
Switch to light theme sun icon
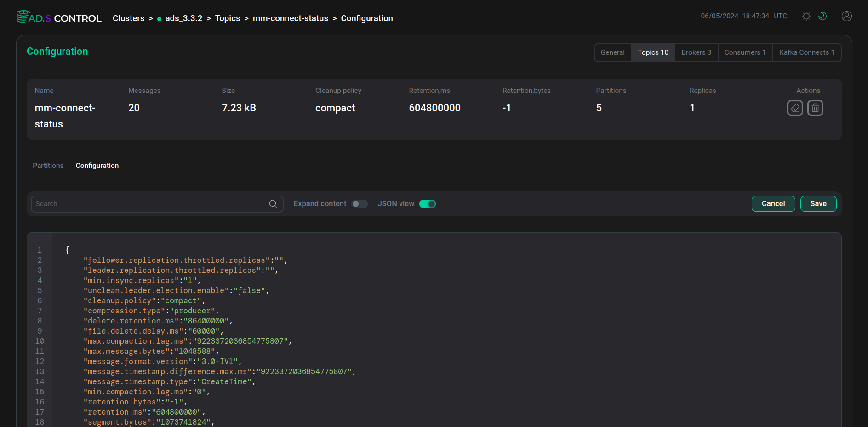(x=806, y=16)
